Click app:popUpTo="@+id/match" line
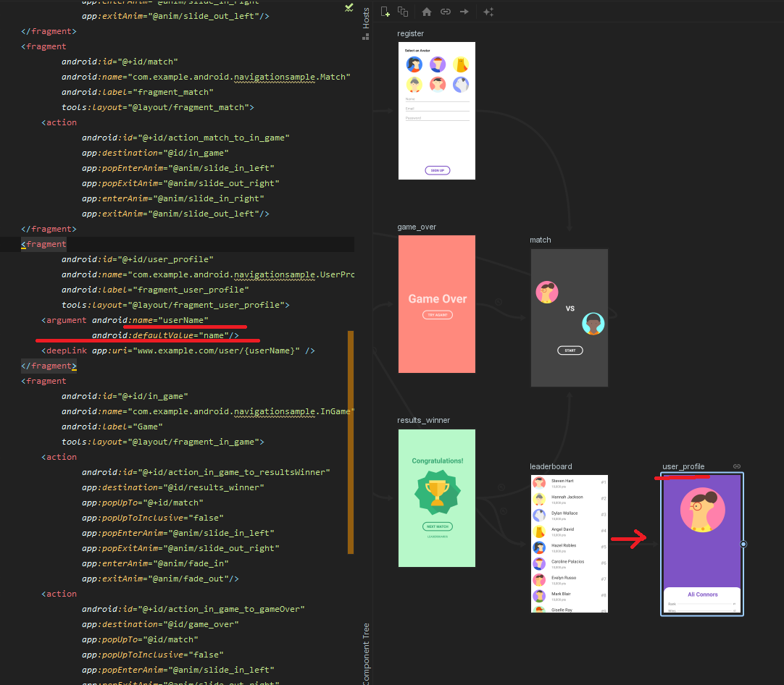The image size is (784, 685). click(x=143, y=503)
